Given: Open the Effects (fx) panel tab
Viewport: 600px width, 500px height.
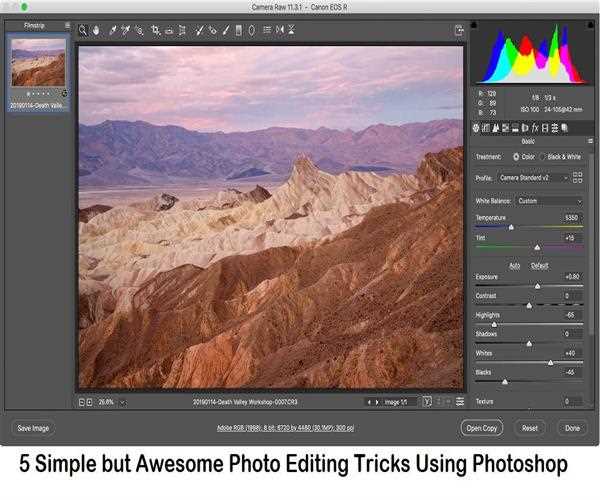Looking at the screenshot, I should [x=535, y=128].
